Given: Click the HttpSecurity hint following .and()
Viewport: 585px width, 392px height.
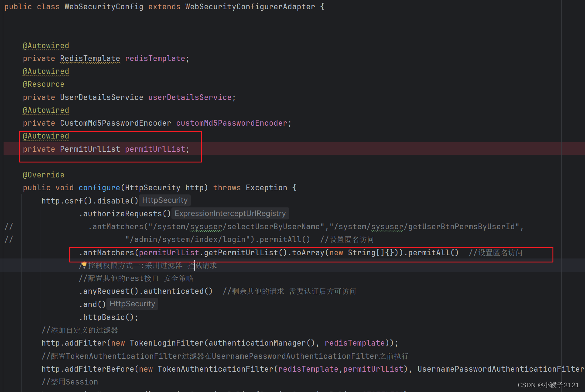Looking at the screenshot, I should pos(132,304).
